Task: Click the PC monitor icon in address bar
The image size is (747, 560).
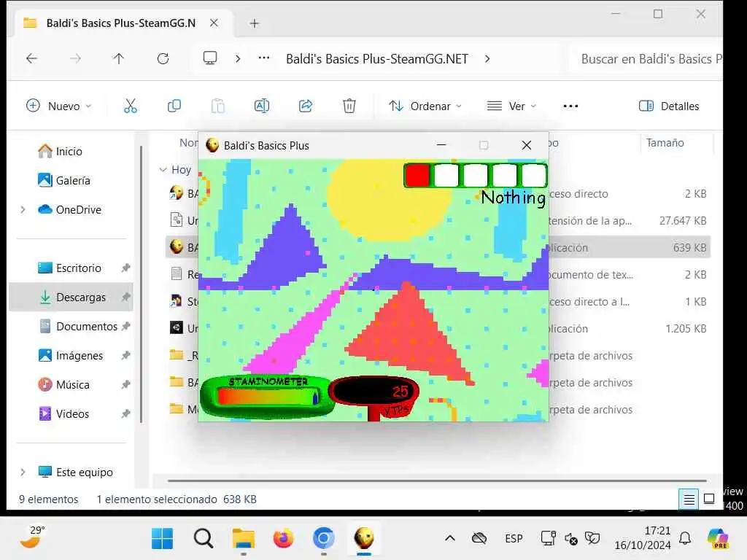Action: click(x=209, y=58)
